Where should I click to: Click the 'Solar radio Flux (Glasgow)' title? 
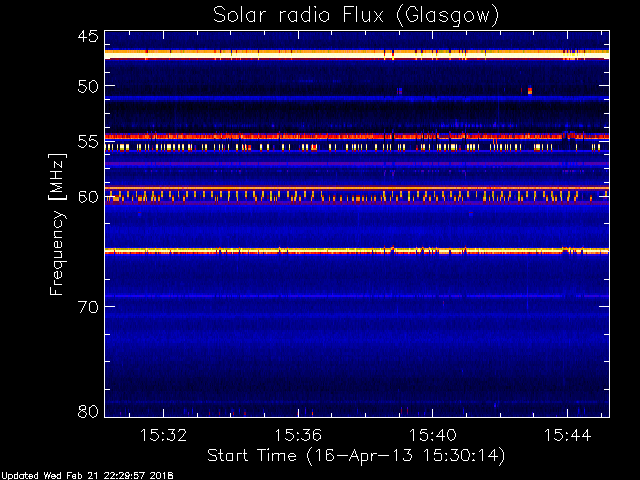click(356, 16)
